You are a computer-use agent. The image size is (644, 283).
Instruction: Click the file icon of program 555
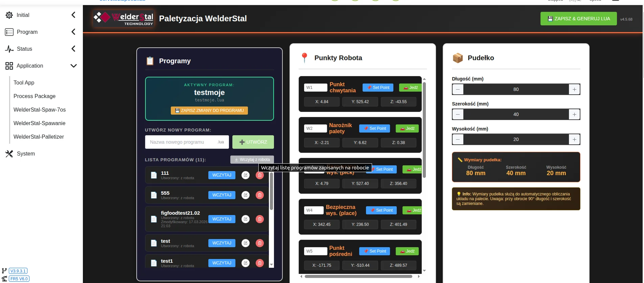154,195
